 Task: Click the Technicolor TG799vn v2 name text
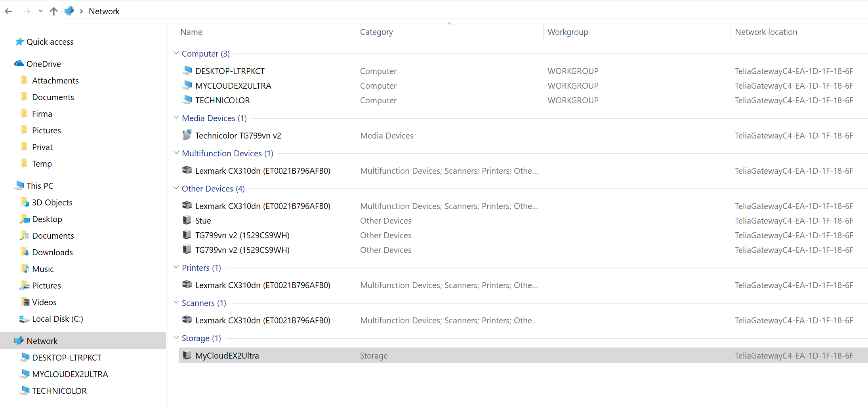[238, 135]
